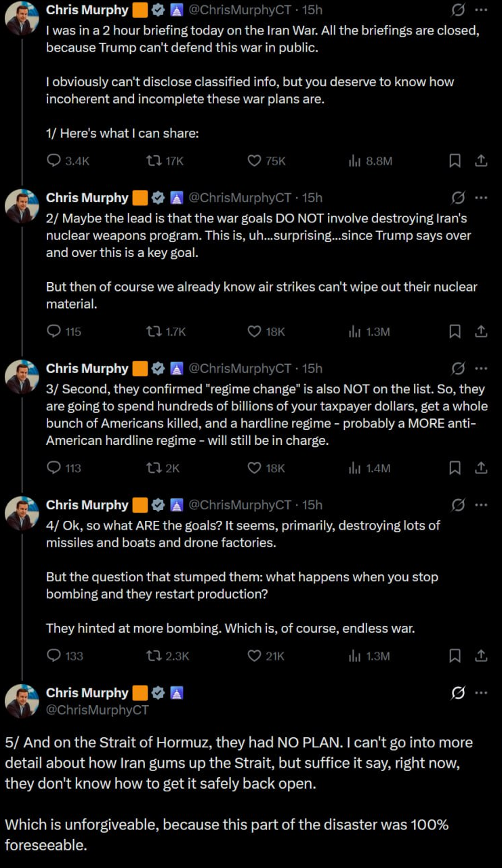This screenshot has width=502, height=868.
Task: Like the second tweet with 18K likes about nuclear program
Action: click(x=255, y=332)
